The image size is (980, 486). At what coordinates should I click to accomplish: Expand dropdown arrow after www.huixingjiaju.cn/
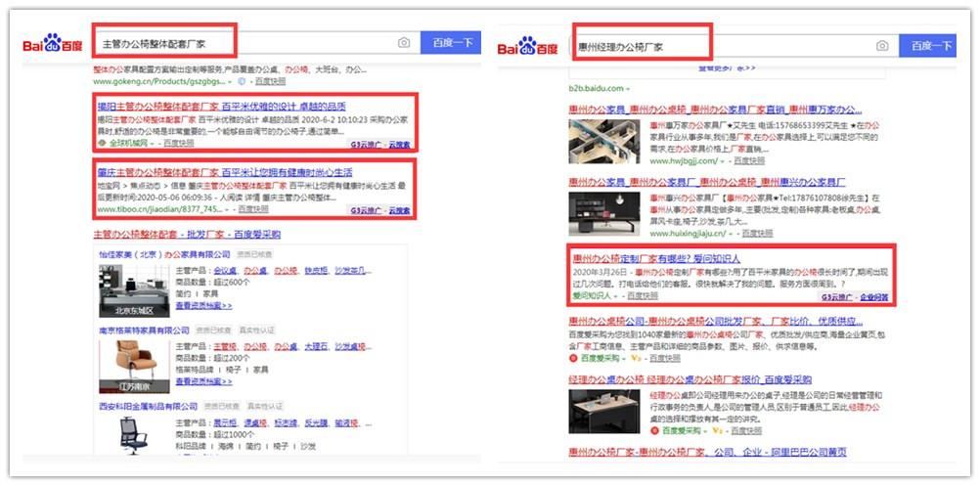(731, 234)
